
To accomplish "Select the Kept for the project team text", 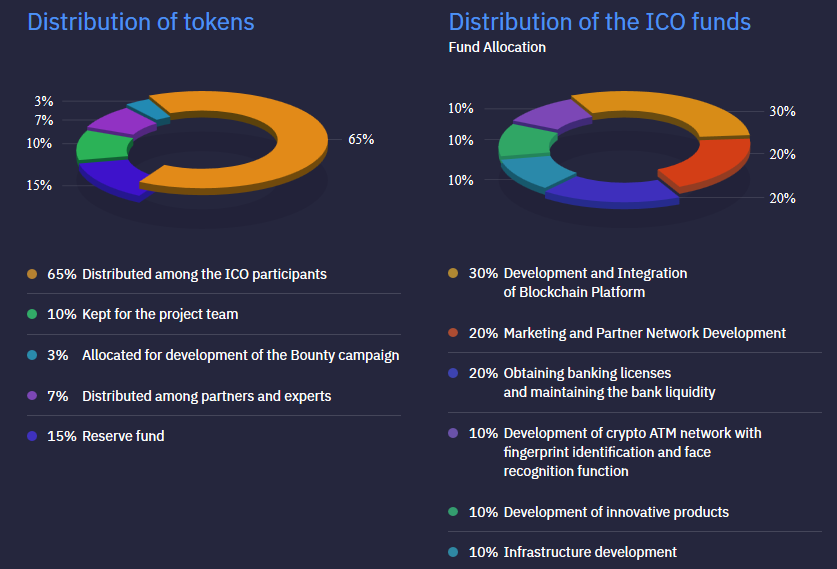I will click(x=160, y=314).
